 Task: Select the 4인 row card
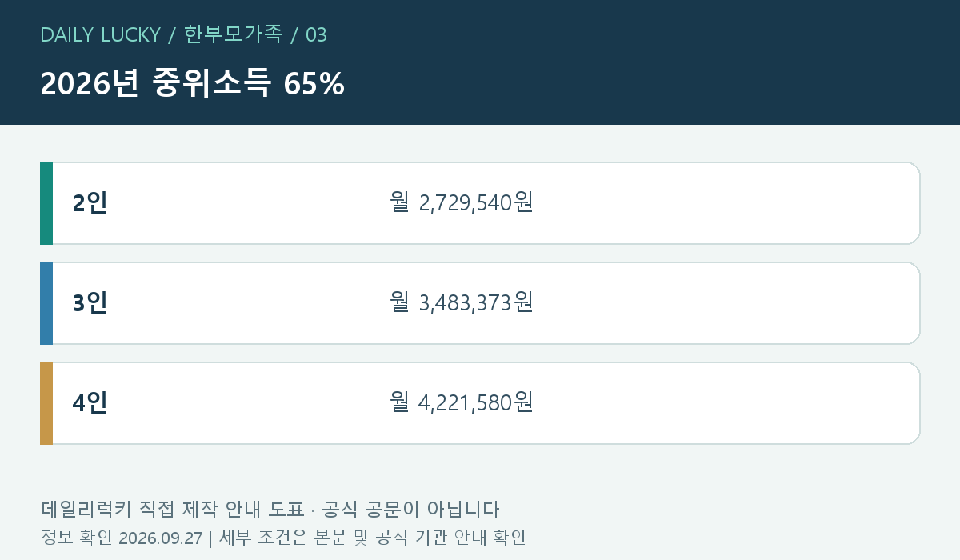(x=480, y=403)
